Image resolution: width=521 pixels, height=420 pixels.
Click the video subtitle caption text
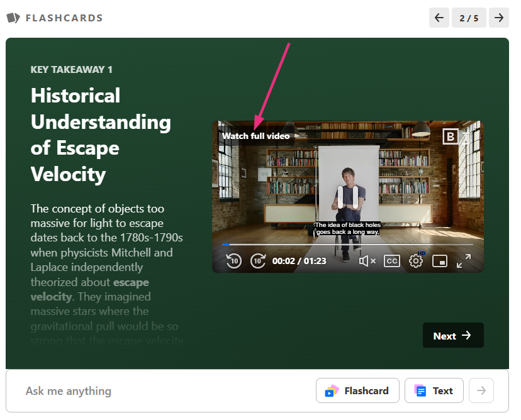(347, 228)
